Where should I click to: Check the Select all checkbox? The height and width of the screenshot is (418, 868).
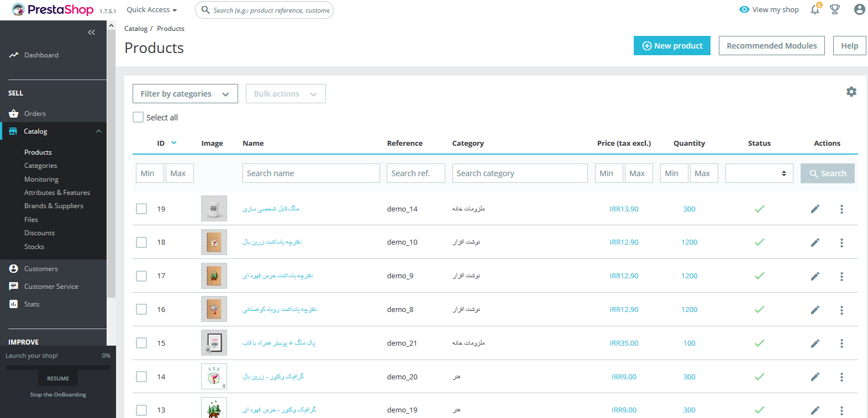pyautogui.click(x=138, y=117)
